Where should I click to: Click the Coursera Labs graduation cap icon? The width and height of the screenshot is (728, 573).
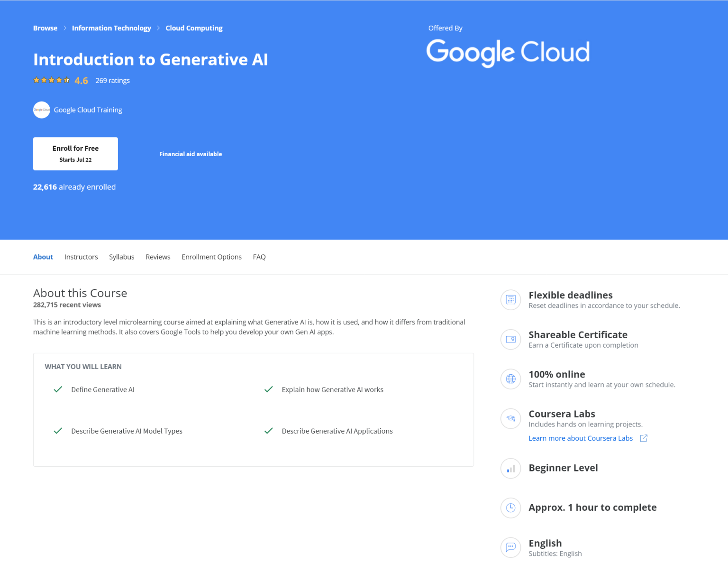pyautogui.click(x=510, y=418)
